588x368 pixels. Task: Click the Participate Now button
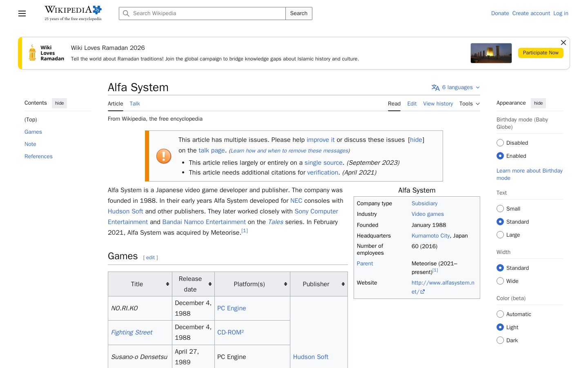[x=541, y=53]
